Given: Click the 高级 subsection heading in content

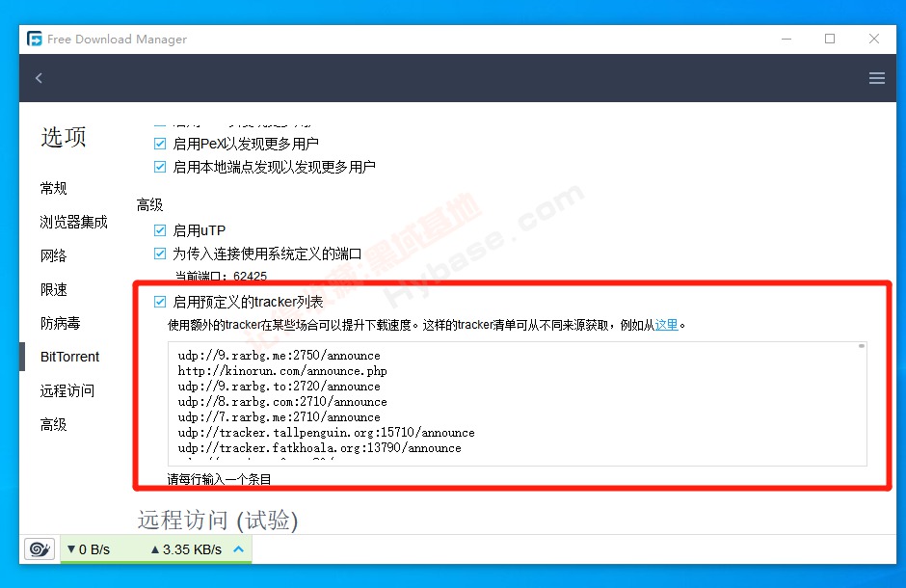Looking at the screenshot, I should 149,204.
